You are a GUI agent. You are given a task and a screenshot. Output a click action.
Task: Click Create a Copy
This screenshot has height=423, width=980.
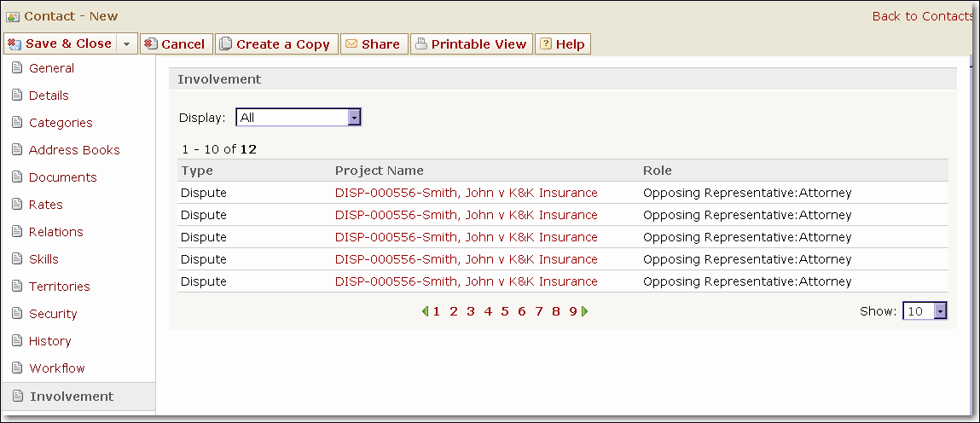pos(277,43)
